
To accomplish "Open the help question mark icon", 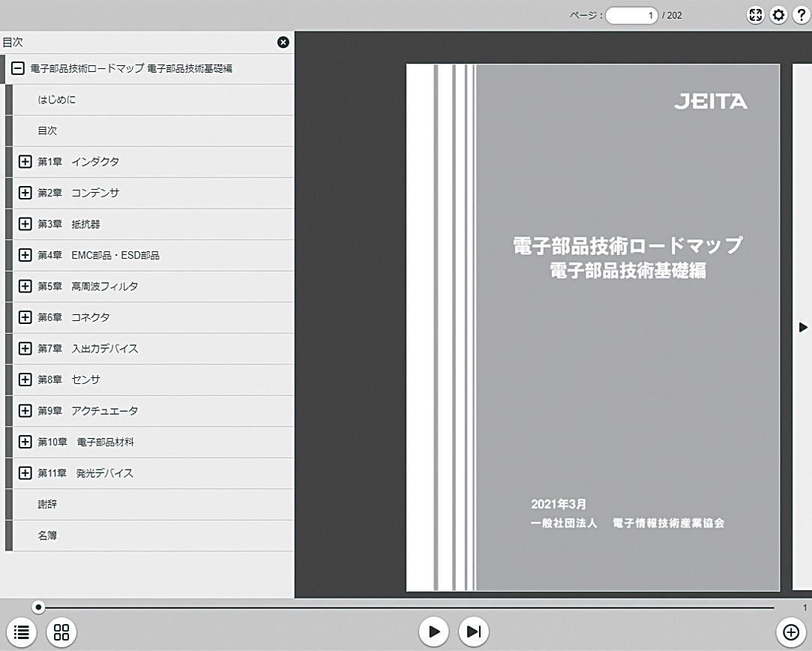I will click(x=801, y=15).
